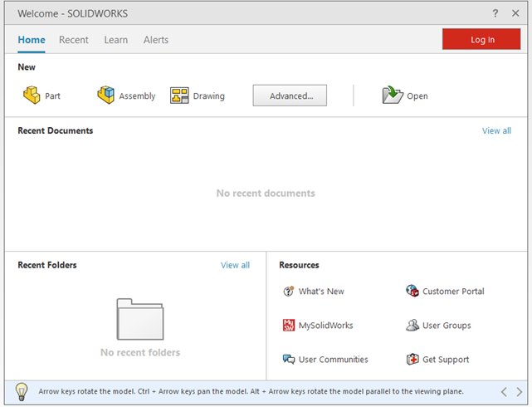Click the Part text label
Screen dimensions: 532x407
(x=52, y=96)
